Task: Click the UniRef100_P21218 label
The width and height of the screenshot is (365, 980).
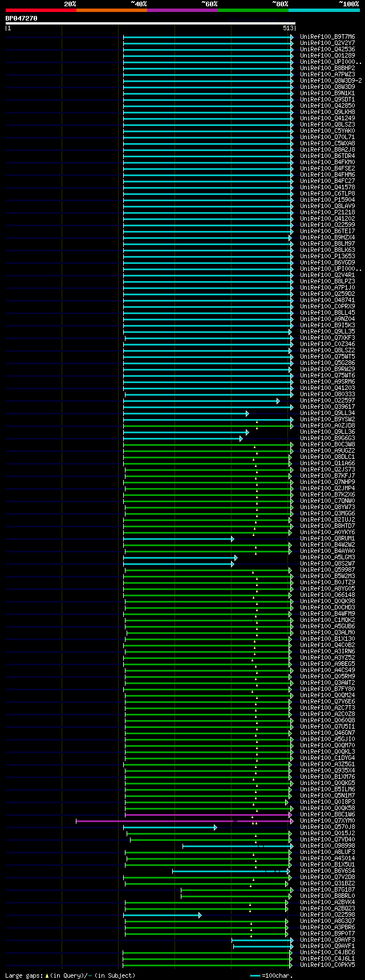Action: (x=327, y=213)
